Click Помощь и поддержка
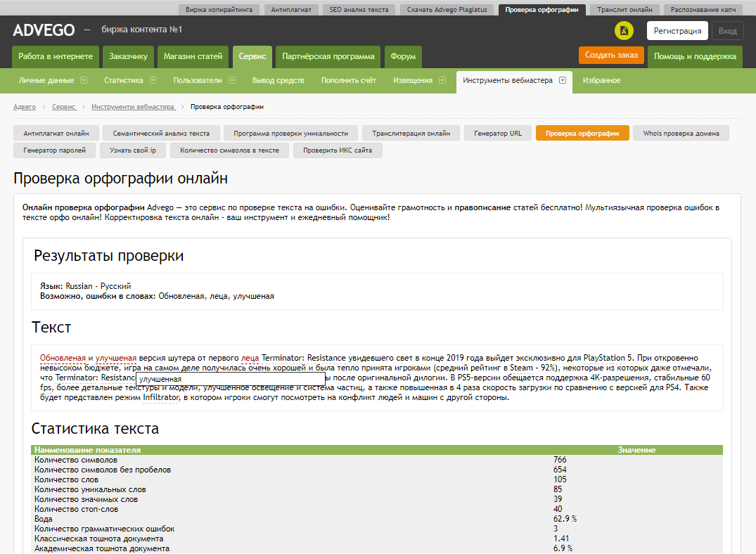The height and width of the screenshot is (554, 756). 694,56
